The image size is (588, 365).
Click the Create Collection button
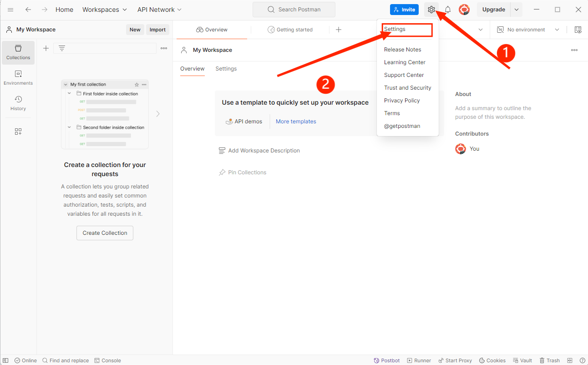click(105, 233)
